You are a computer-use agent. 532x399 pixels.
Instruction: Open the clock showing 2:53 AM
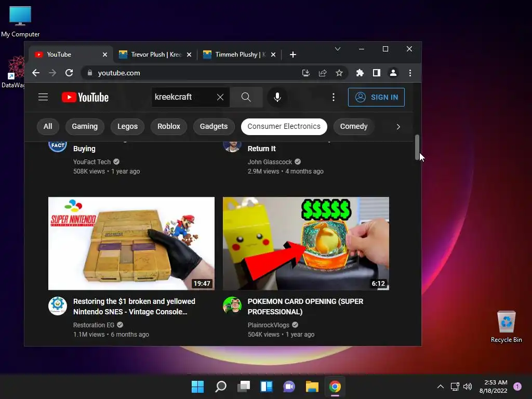point(494,387)
